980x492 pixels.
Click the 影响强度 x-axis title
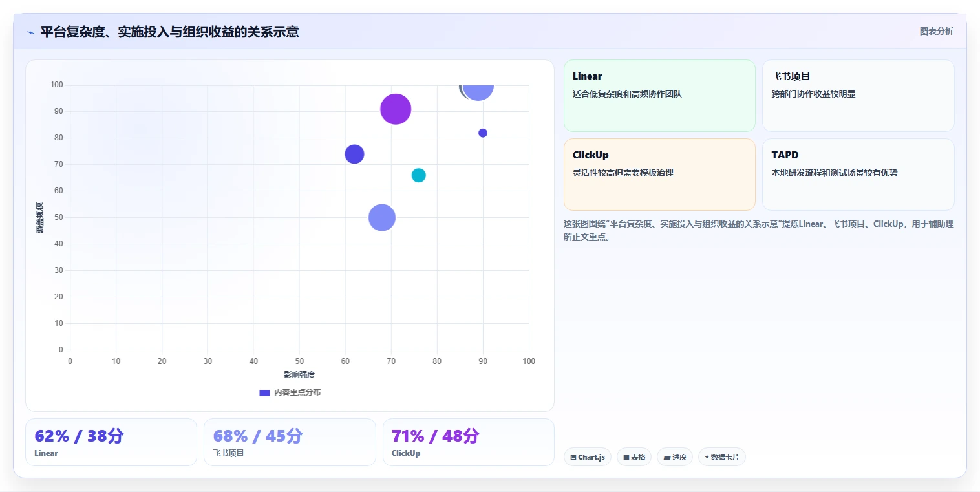[x=299, y=375]
